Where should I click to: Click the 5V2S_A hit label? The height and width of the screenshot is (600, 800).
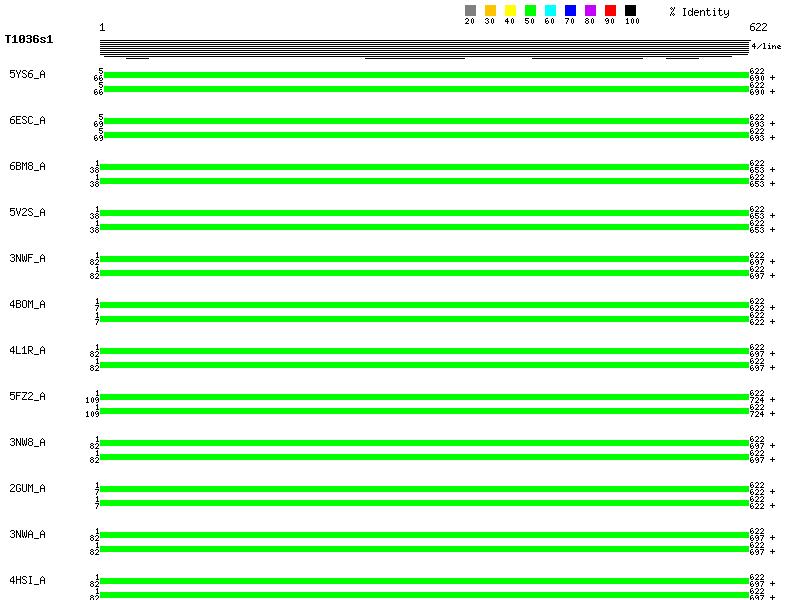pyautogui.click(x=27, y=212)
